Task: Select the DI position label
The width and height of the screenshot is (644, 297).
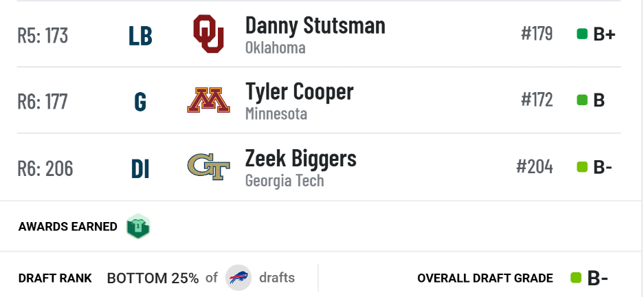Action: 140,169
